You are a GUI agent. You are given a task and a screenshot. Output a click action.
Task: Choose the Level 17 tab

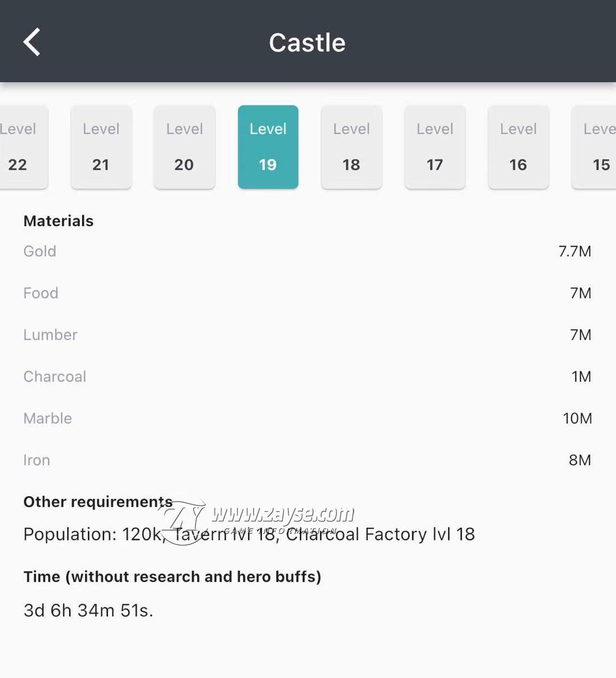(435, 147)
